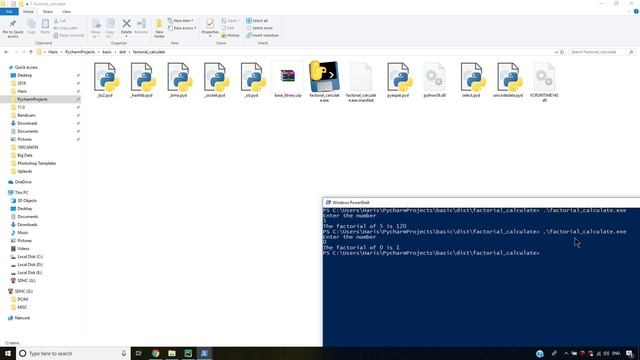Select Local Disk (C:) in sidebar
This screenshot has width=640, height=360.
pyautogui.click(x=29, y=257)
